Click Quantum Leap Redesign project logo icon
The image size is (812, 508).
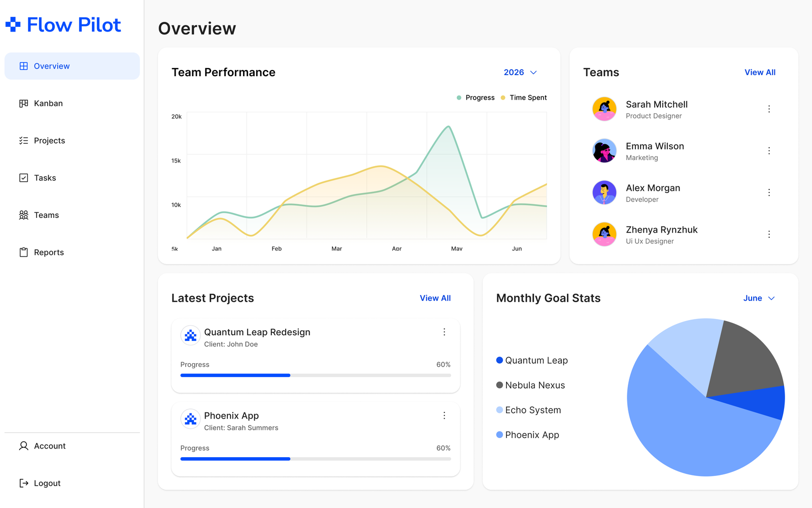point(190,335)
